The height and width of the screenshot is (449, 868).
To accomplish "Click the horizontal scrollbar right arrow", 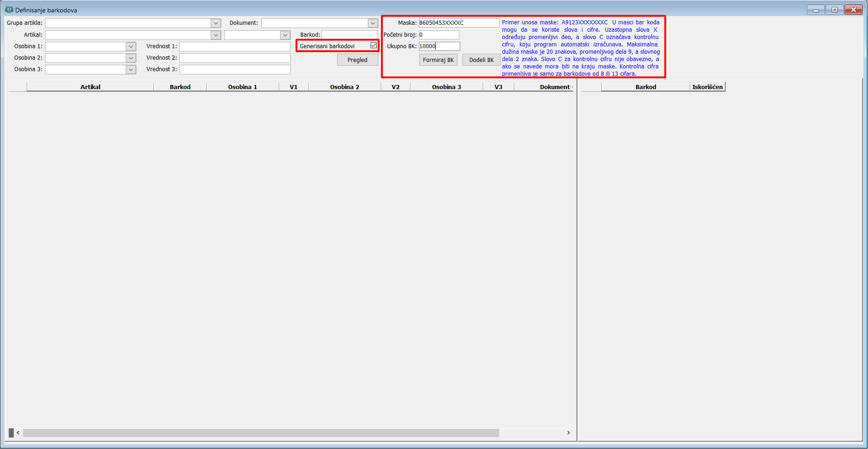I will pyautogui.click(x=568, y=432).
